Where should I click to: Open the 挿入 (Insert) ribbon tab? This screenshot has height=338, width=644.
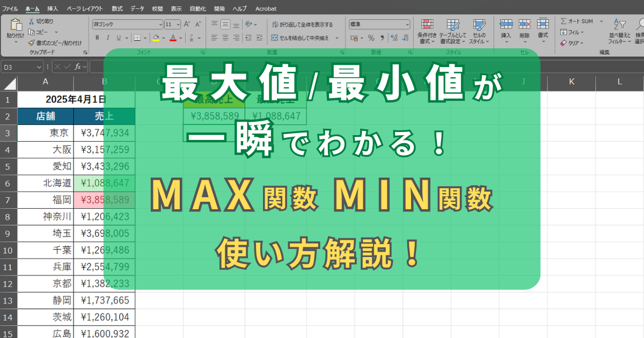[x=53, y=9]
